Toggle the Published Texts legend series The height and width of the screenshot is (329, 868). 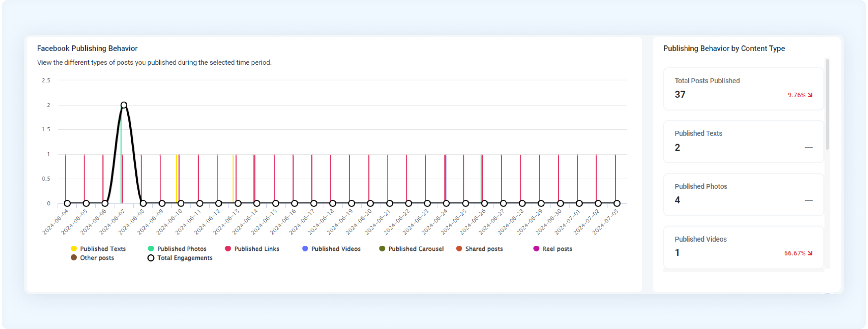coord(98,249)
